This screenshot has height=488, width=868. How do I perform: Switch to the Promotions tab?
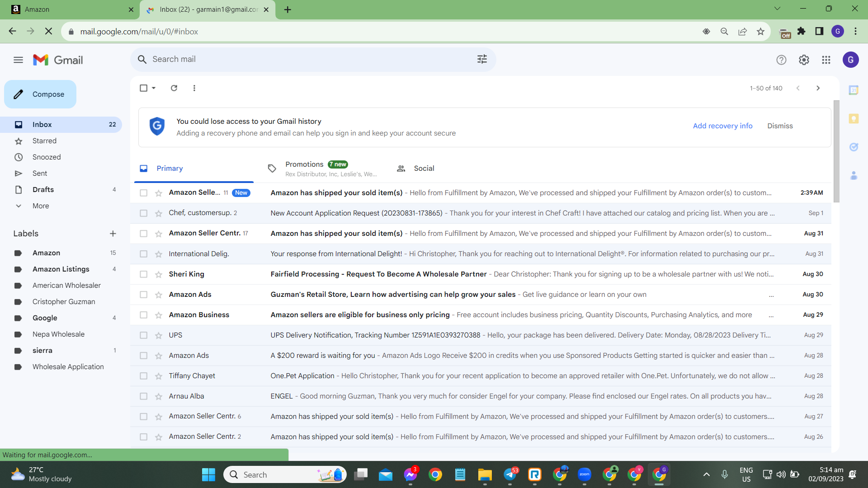(x=323, y=169)
